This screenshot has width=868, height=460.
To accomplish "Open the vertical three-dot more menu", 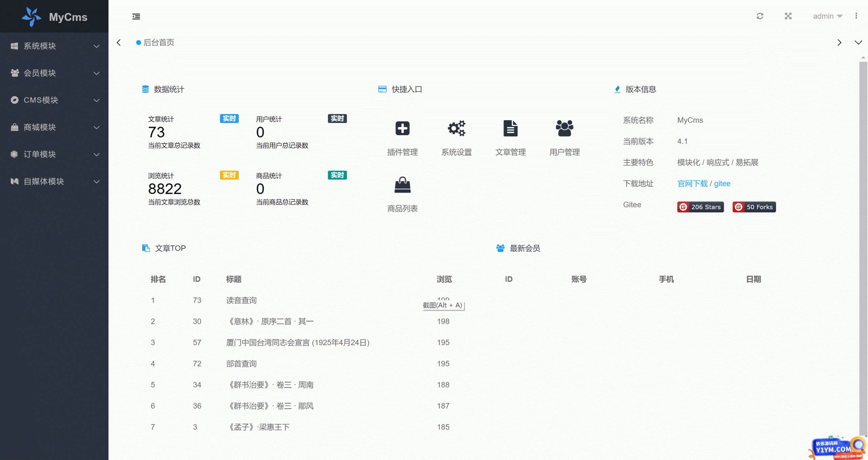I will tap(856, 16).
